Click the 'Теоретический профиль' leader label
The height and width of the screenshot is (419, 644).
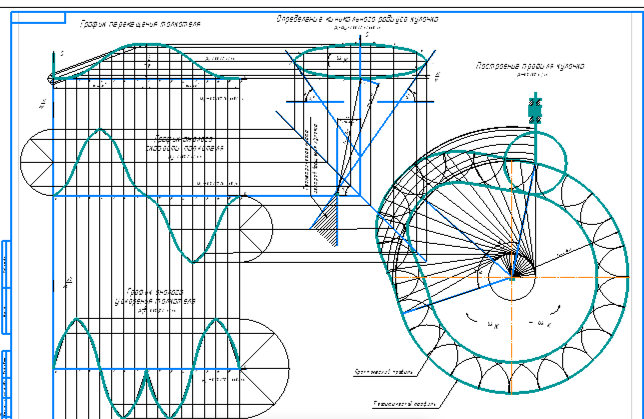pyautogui.click(x=404, y=404)
